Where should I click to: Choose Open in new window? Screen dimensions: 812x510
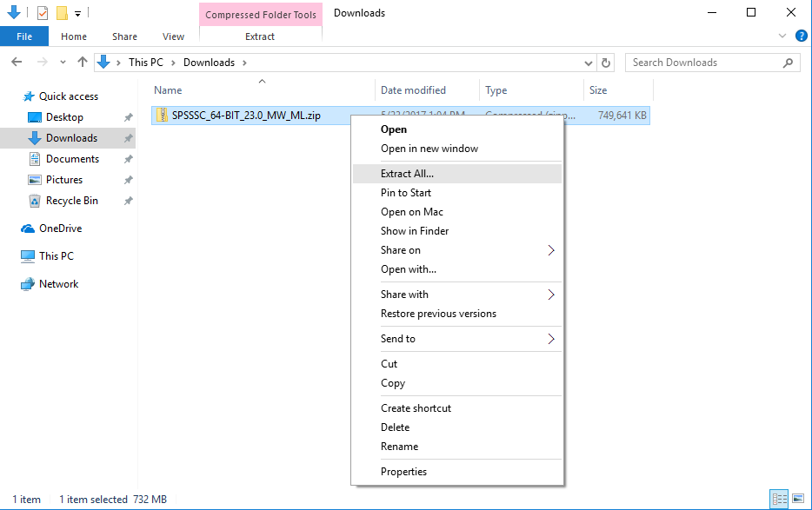(x=429, y=149)
